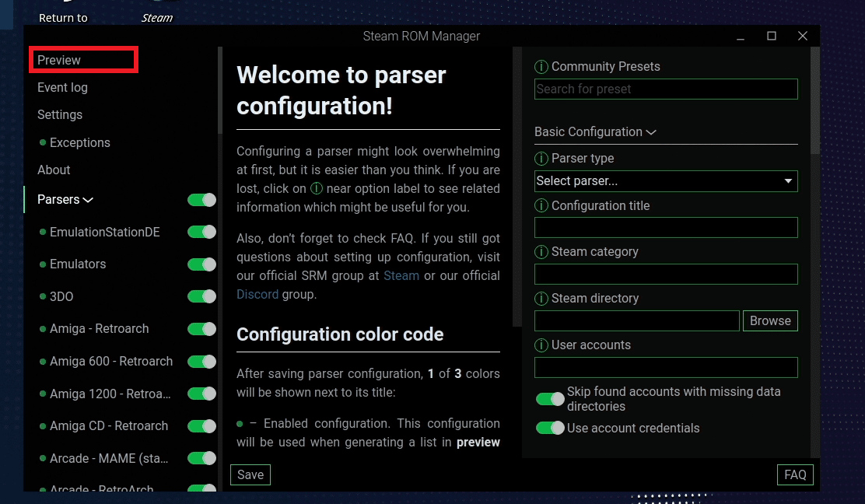Select the Emulators parser entry
Viewport: 865px width, 504px height.
78,264
